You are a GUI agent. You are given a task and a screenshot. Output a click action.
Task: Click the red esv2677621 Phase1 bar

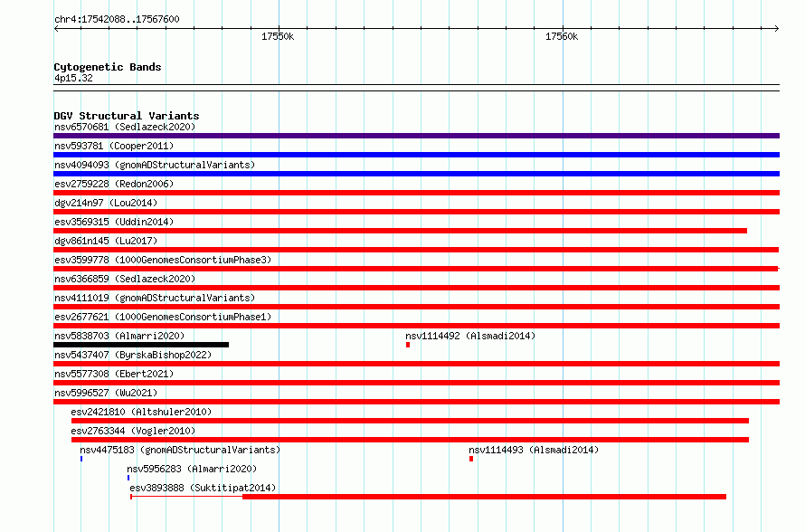point(416,326)
